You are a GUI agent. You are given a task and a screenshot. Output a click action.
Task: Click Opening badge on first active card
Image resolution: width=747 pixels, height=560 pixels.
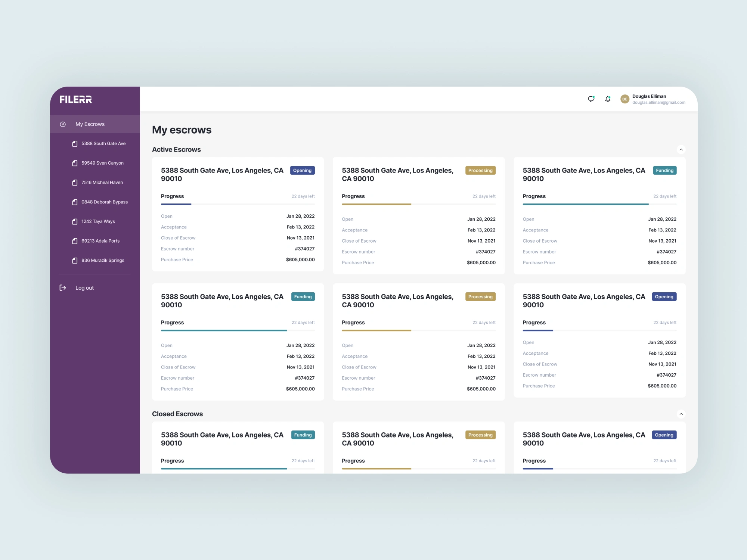coord(302,171)
